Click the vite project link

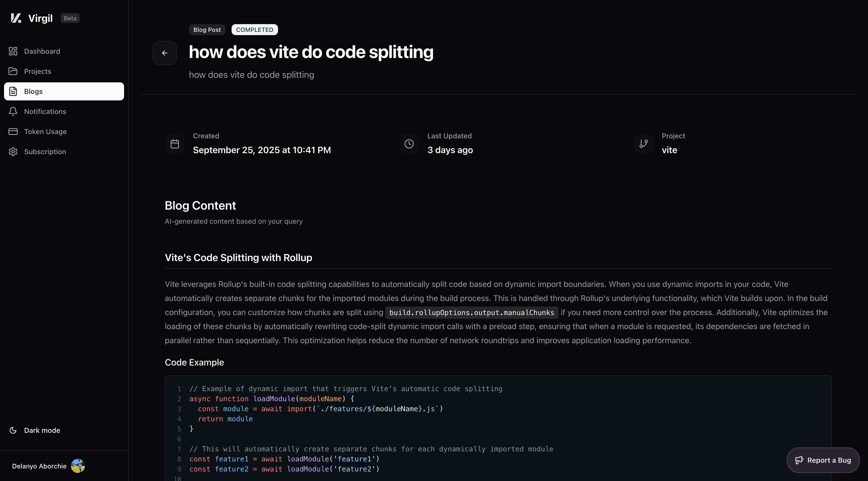[x=669, y=150]
